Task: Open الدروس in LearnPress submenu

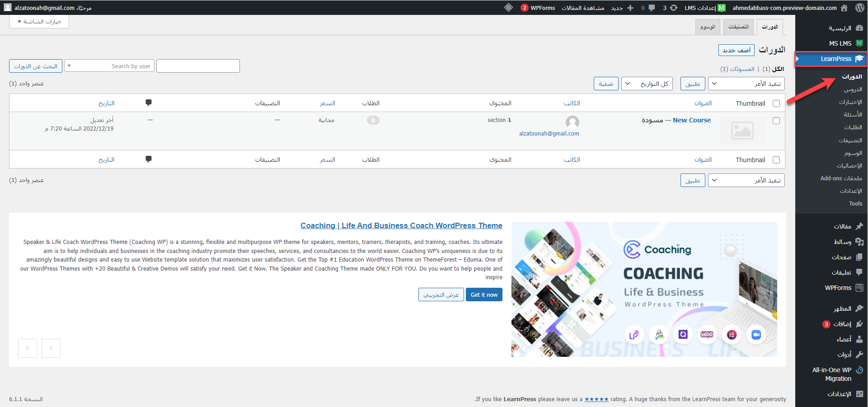Action: tap(853, 89)
